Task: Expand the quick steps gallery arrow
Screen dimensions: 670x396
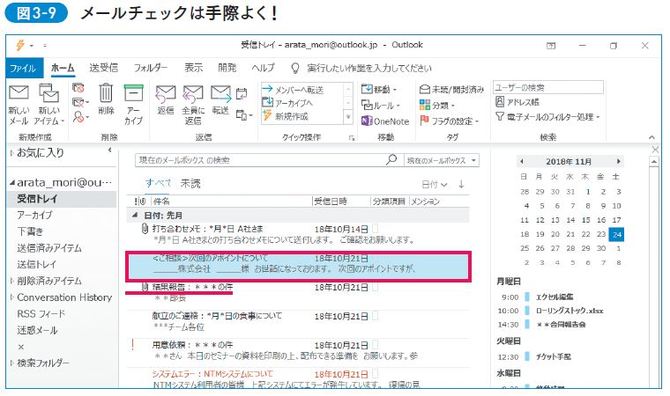Action: pyautogui.click(x=349, y=117)
